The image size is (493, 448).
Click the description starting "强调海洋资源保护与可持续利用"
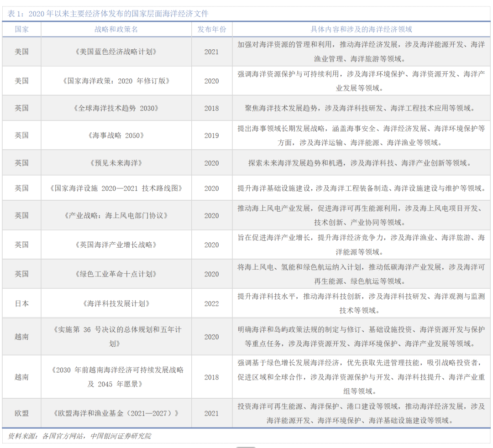361,81
